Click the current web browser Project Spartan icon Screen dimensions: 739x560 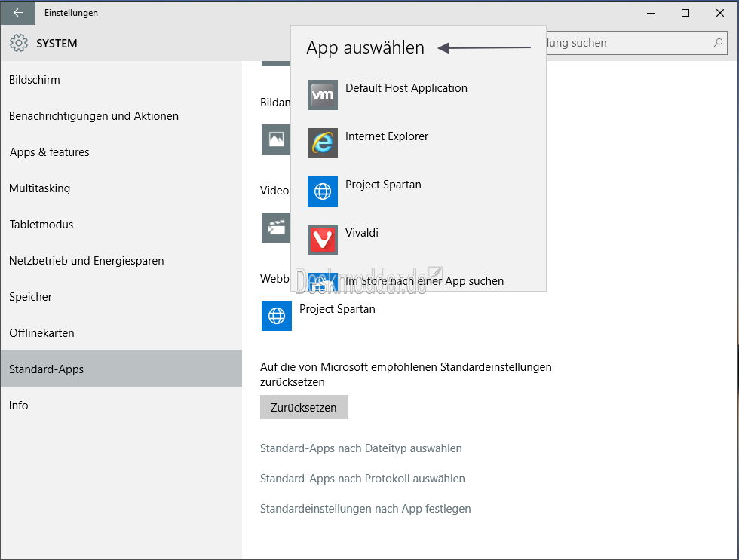tap(277, 316)
